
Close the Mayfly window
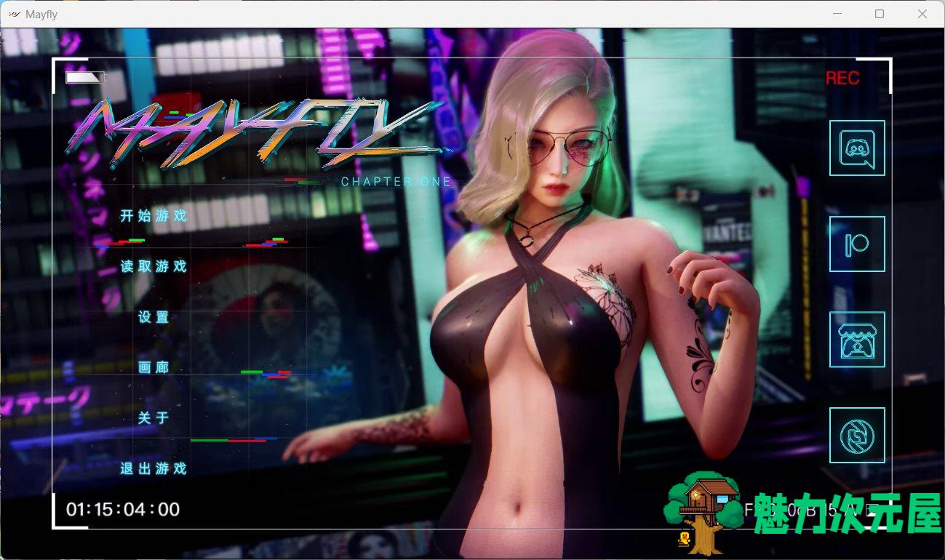[922, 14]
